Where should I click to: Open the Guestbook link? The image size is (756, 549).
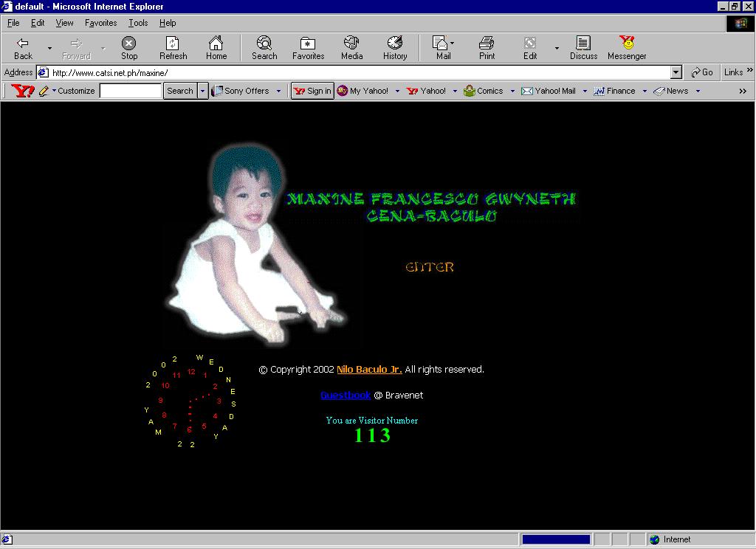(346, 395)
